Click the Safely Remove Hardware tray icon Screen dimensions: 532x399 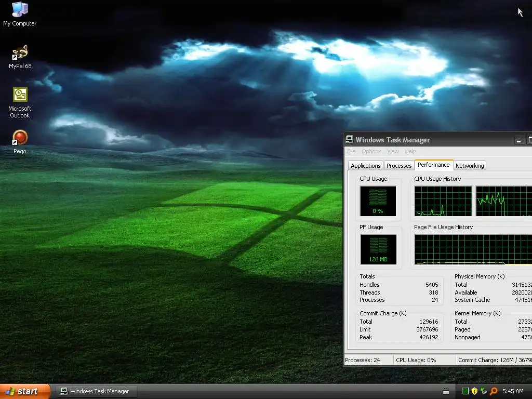point(484,391)
